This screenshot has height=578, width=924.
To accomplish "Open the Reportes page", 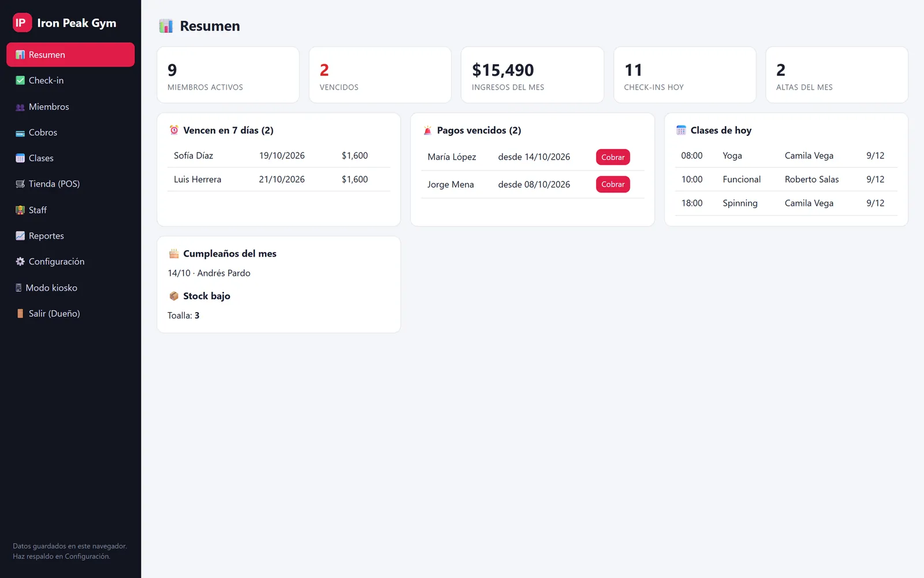I will [x=70, y=236].
